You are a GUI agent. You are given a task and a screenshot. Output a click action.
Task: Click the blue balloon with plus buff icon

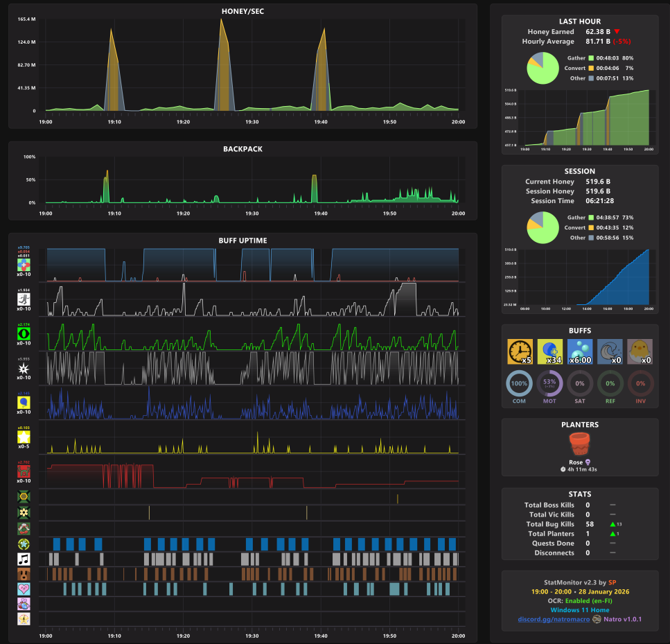(550, 351)
